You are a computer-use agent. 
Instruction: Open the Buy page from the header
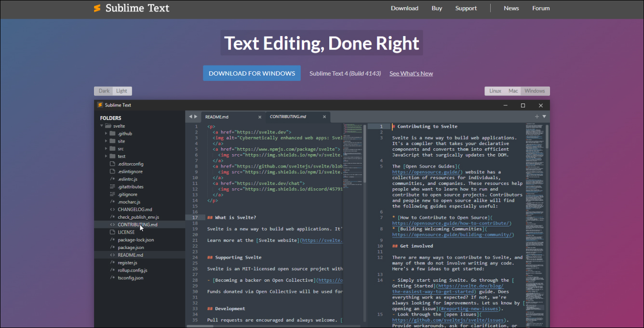[437, 8]
